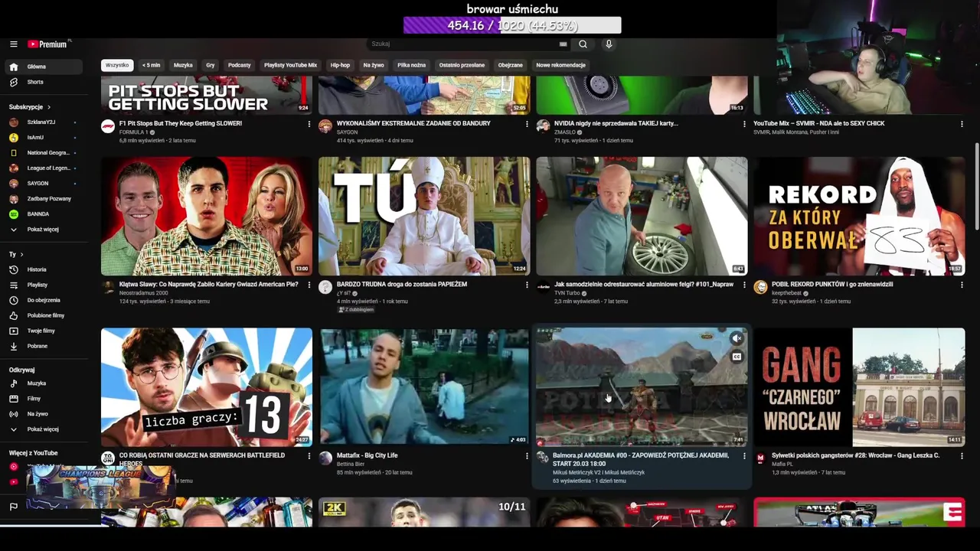Click the search magnifier button
The image size is (980, 551).
583,44
